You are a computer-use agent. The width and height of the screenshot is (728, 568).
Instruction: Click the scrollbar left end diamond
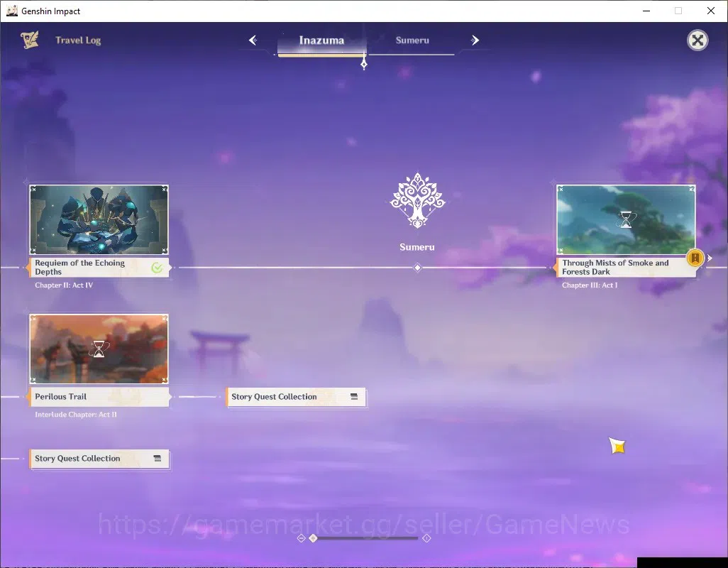tap(301, 537)
